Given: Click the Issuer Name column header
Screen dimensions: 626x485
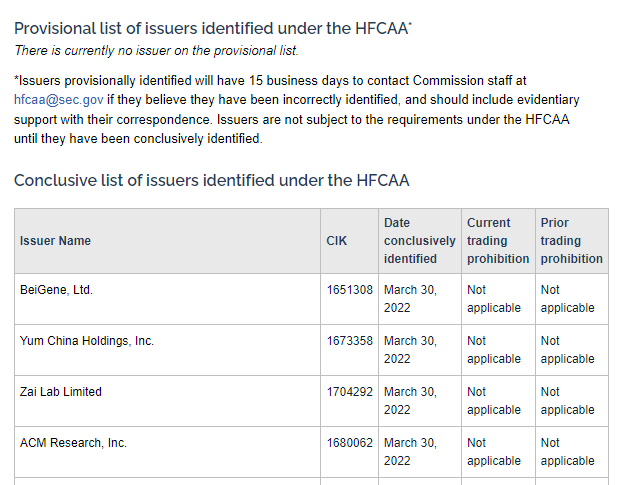Looking at the screenshot, I should tap(55, 241).
